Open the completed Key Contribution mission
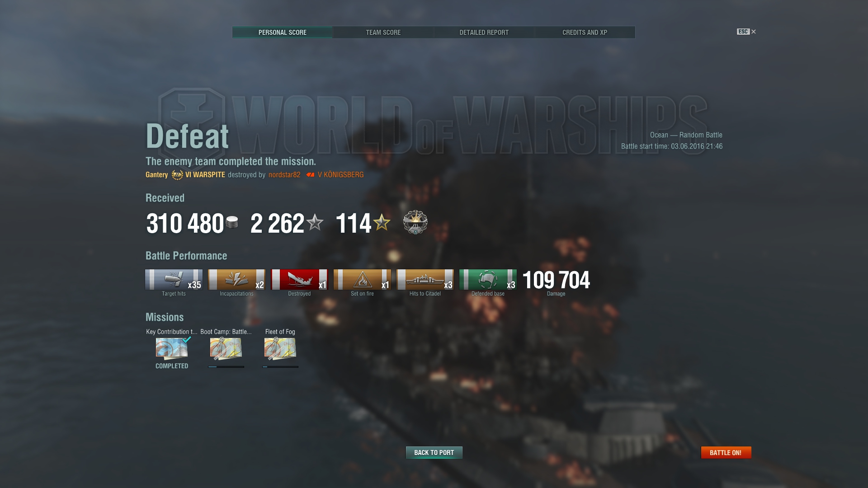The width and height of the screenshot is (868, 488). tap(172, 348)
